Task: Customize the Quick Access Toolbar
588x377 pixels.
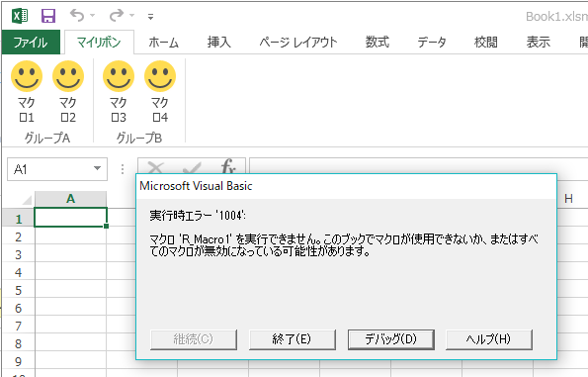Action: tap(150, 17)
